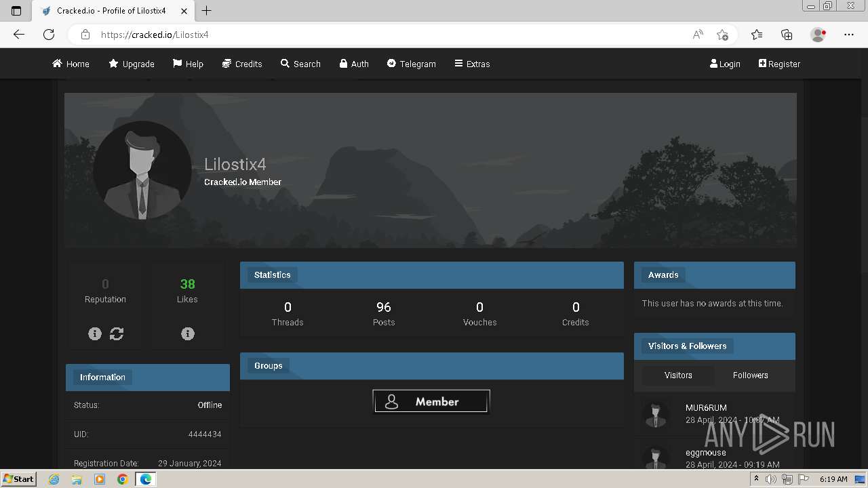Open the tab actions menu icon
Screen dimensions: 868x488
pyautogui.click(x=16, y=11)
